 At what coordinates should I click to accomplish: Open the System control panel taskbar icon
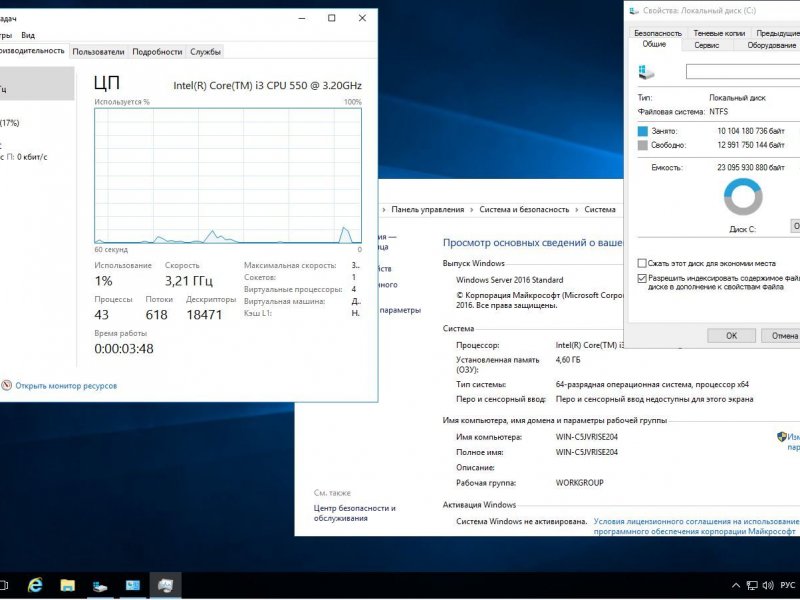click(133, 585)
